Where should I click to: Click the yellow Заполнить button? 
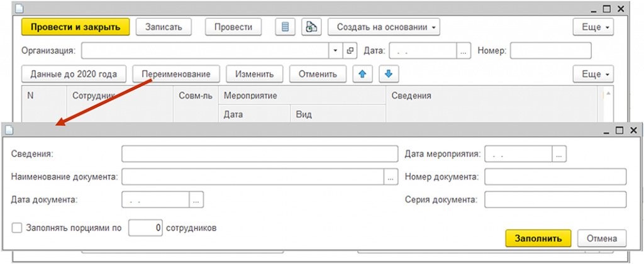click(x=538, y=238)
